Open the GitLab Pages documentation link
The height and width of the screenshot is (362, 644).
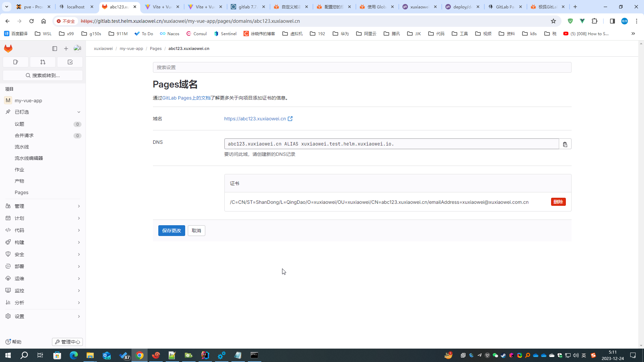click(186, 98)
